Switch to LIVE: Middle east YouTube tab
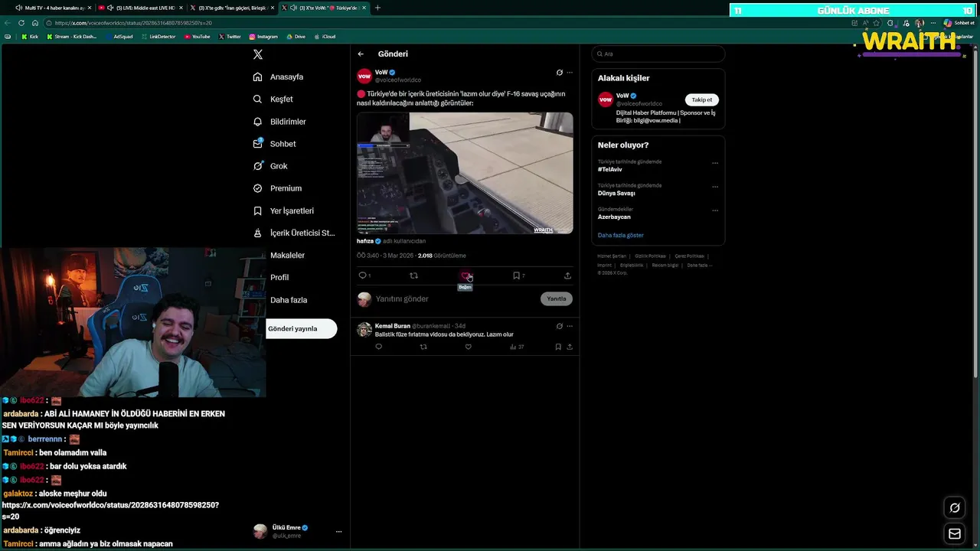 pos(140,8)
